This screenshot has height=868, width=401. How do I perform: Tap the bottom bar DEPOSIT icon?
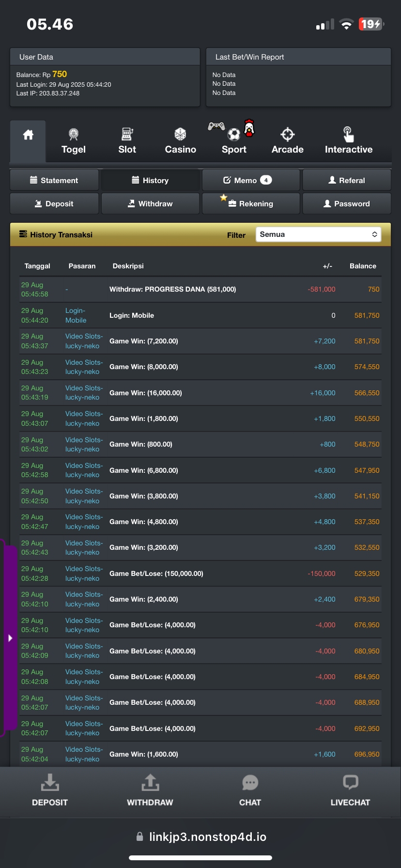pyautogui.click(x=49, y=790)
